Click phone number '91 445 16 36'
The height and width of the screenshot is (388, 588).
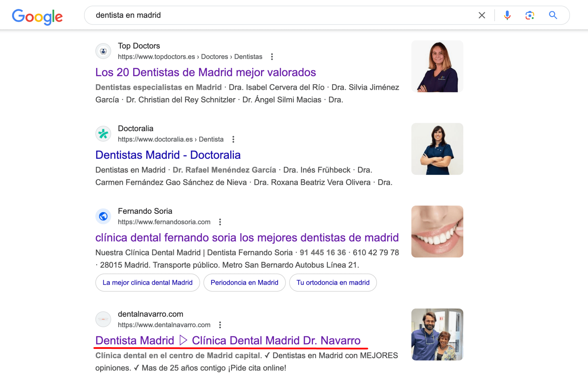tap(323, 253)
